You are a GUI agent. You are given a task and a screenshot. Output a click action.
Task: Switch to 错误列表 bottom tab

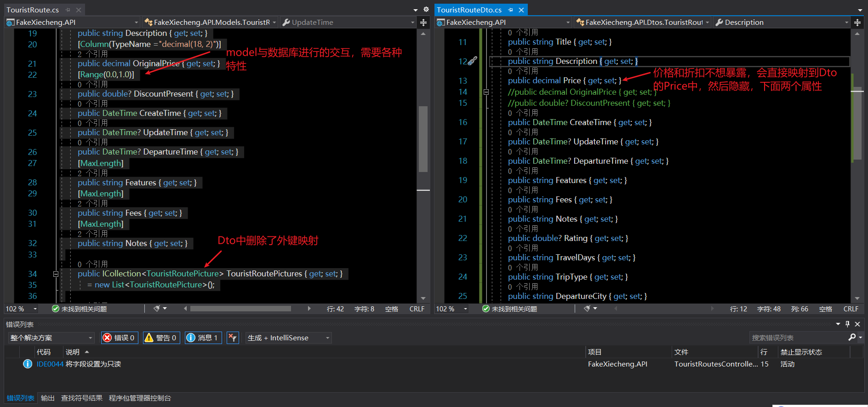tap(21, 398)
